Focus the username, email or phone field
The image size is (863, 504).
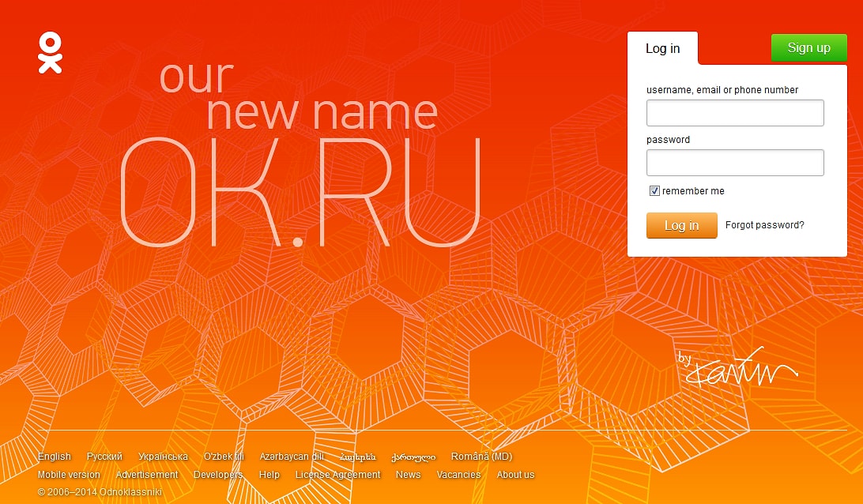[x=735, y=113]
